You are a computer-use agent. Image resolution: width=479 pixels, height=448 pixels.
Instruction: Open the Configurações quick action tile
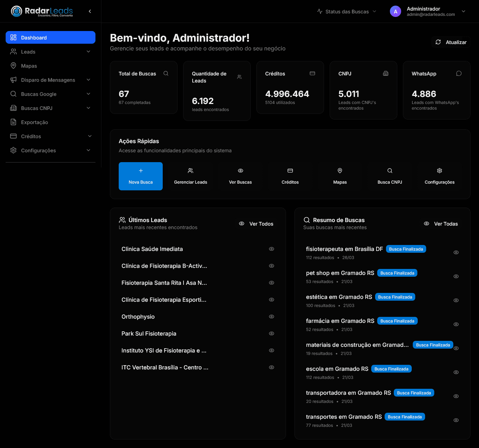coord(440,176)
